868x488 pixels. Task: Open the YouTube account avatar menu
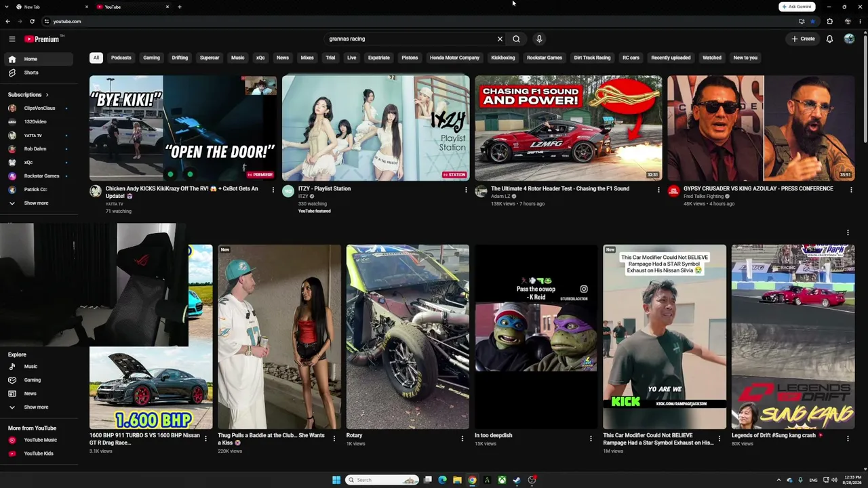(849, 39)
